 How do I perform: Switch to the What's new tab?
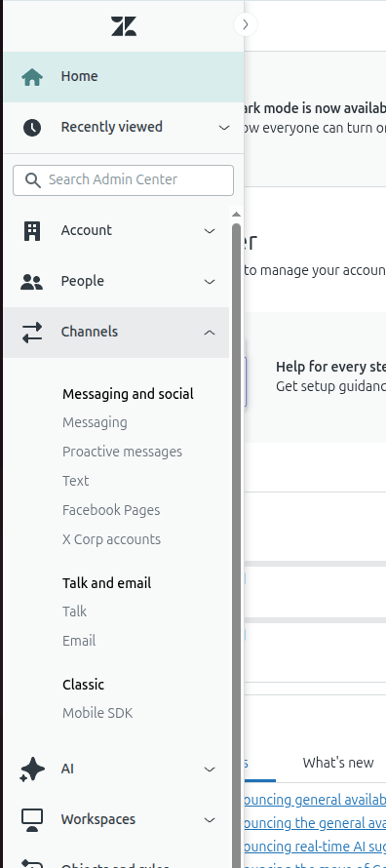[338, 763]
